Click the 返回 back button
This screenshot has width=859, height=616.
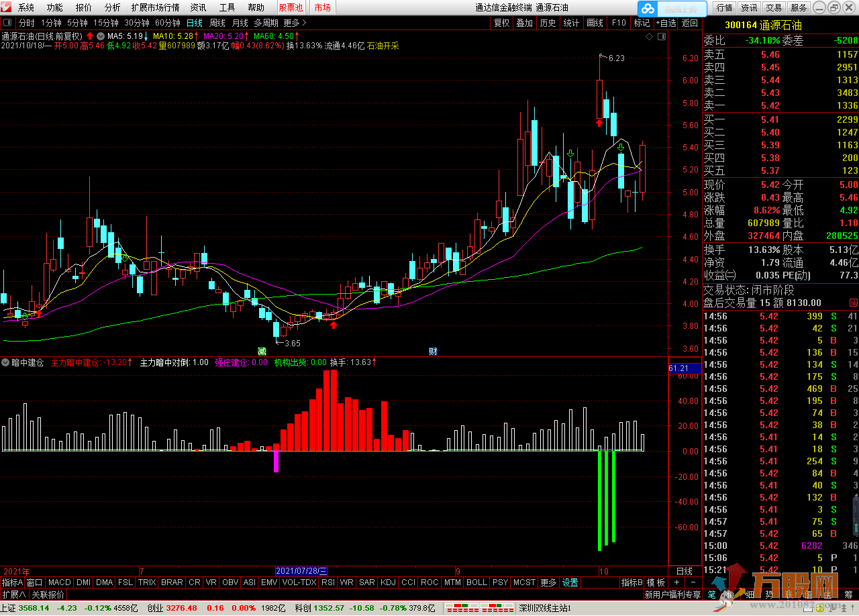(x=690, y=23)
